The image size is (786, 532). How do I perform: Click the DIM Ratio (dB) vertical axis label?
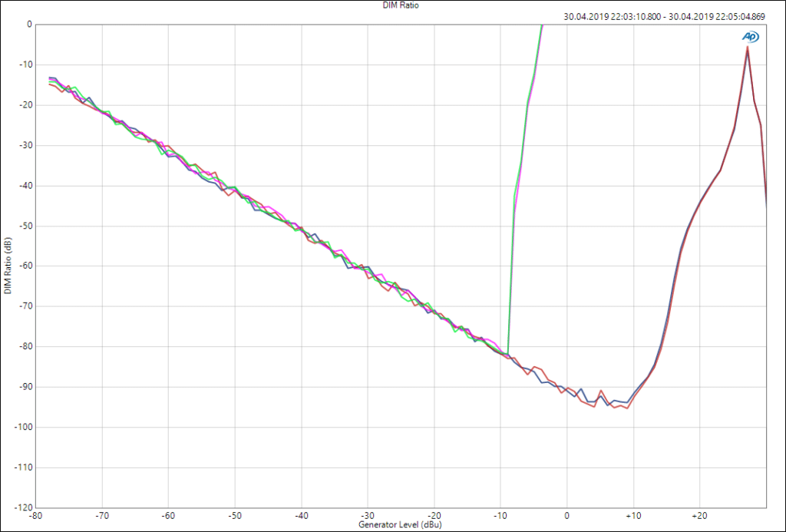(x=8, y=266)
